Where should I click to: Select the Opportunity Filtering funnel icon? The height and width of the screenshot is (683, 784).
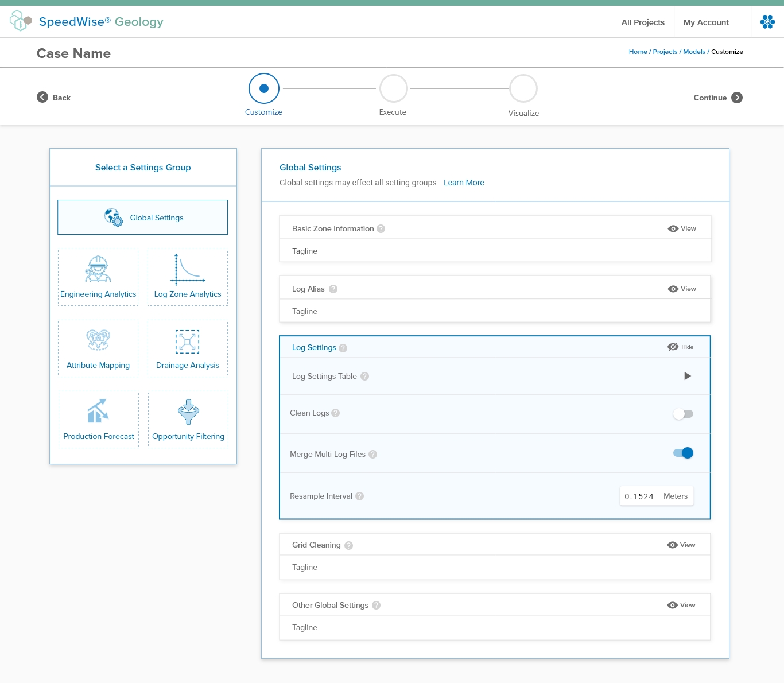pos(188,412)
